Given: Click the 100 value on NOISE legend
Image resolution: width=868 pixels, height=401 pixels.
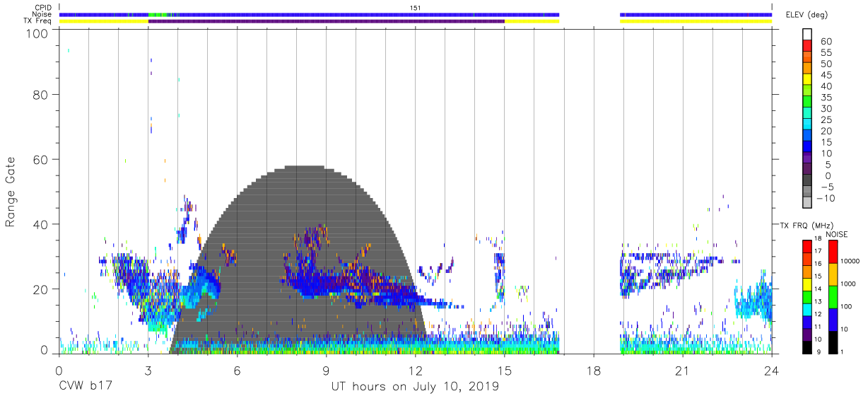Looking at the screenshot, I should [x=847, y=306].
